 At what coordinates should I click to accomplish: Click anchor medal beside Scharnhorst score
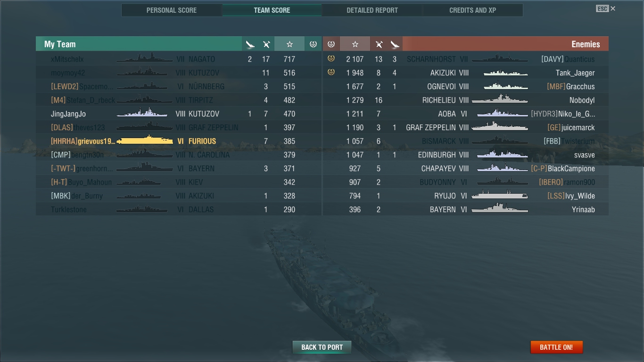coord(331,59)
